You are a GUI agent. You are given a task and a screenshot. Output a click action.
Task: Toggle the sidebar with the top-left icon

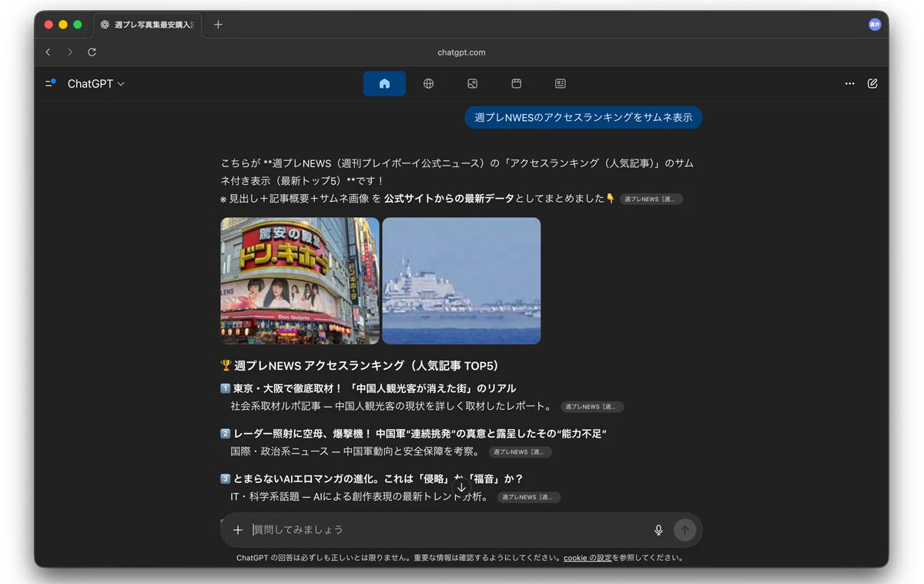49,83
